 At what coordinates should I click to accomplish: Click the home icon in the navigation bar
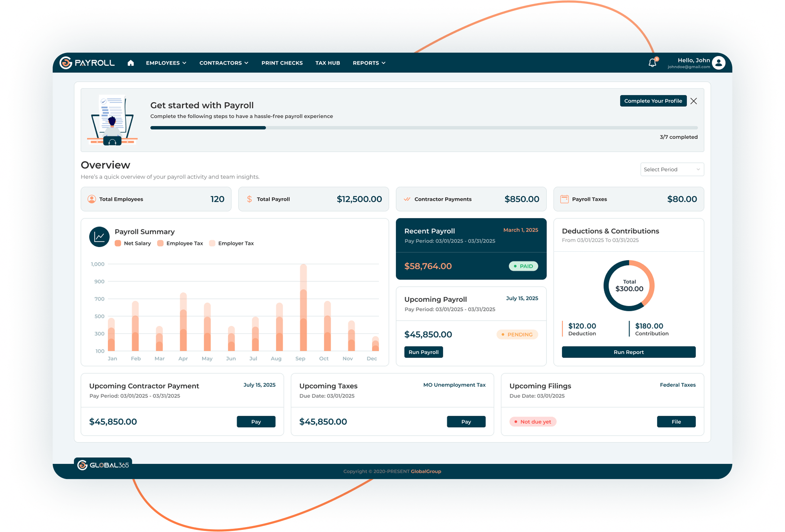pos(130,63)
